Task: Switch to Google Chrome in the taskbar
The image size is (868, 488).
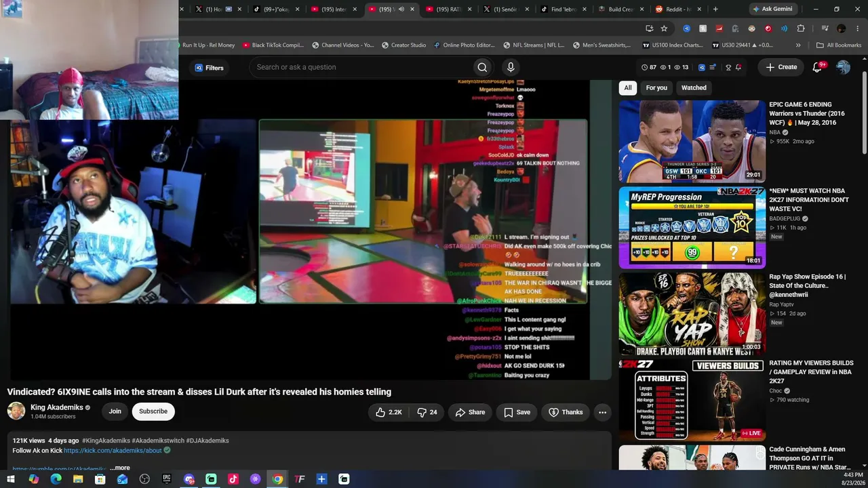Action: 277,479
